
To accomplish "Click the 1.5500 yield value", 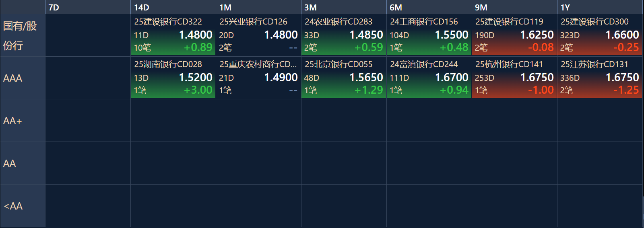I will point(452,35).
